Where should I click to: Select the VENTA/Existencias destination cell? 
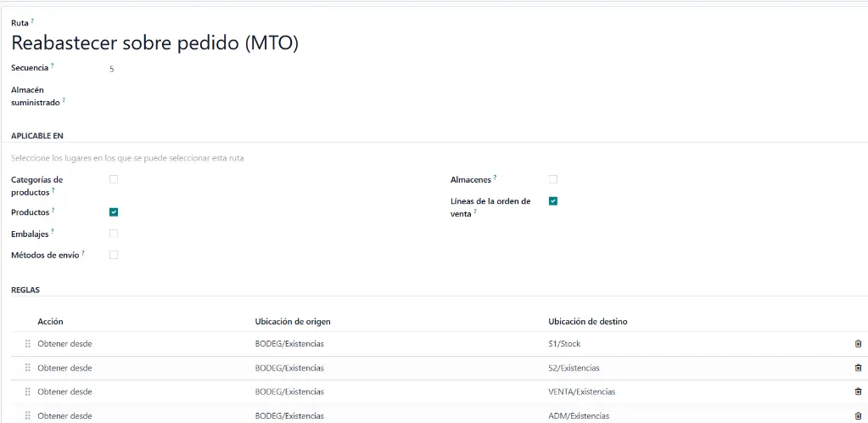581,392
